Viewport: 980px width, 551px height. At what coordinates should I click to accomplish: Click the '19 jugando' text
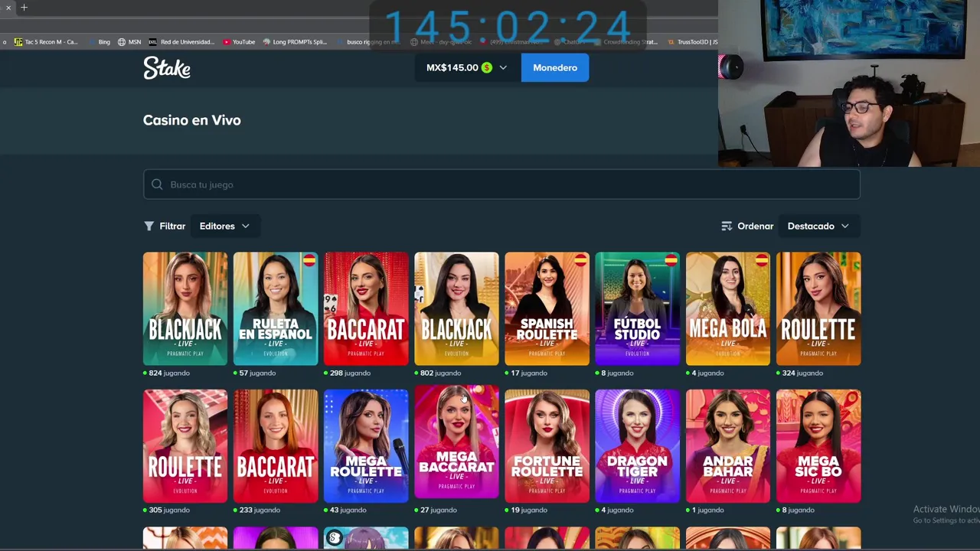coord(529,510)
